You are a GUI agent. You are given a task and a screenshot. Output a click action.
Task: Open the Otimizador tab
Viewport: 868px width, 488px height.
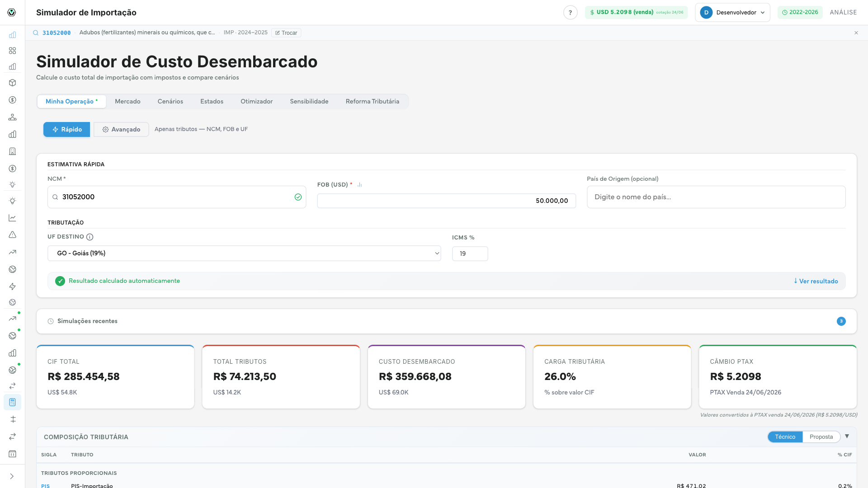click(x=256, y=102)
